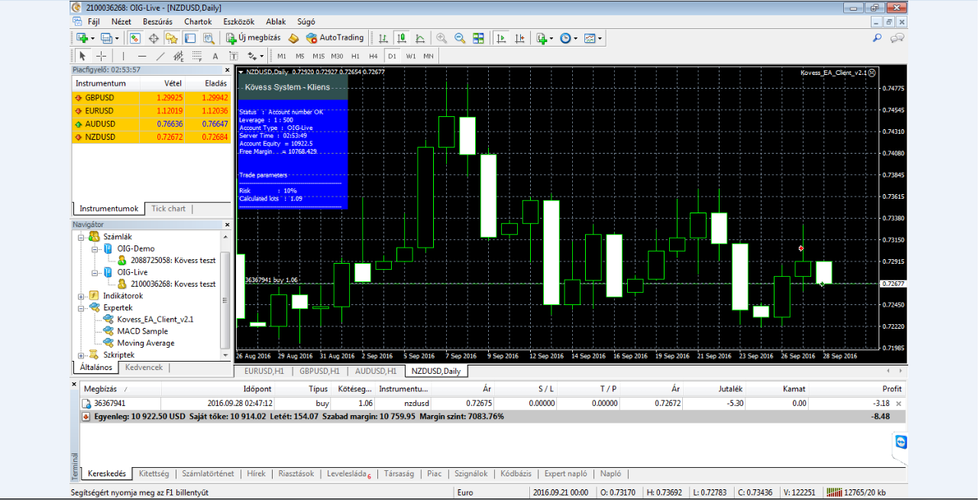
Task: Switch the chart to H4 timeframe
Action: pos(373,56)
